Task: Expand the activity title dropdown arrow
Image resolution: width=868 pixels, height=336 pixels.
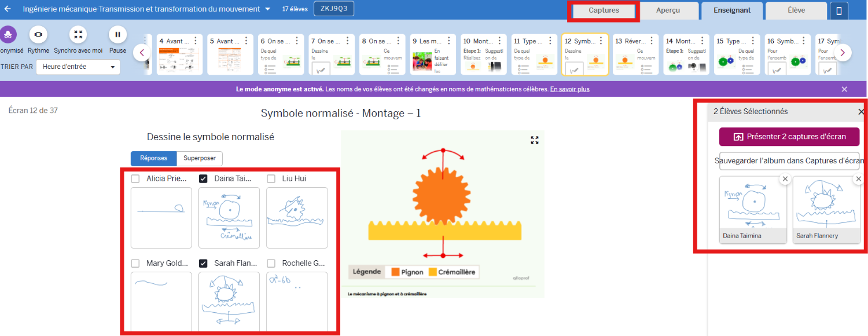Action: [x=267, y=9]
